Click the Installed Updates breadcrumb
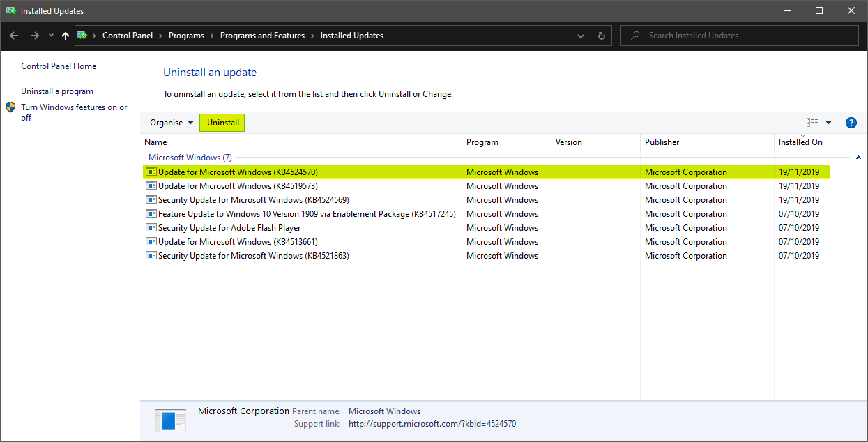 point(352,36)
